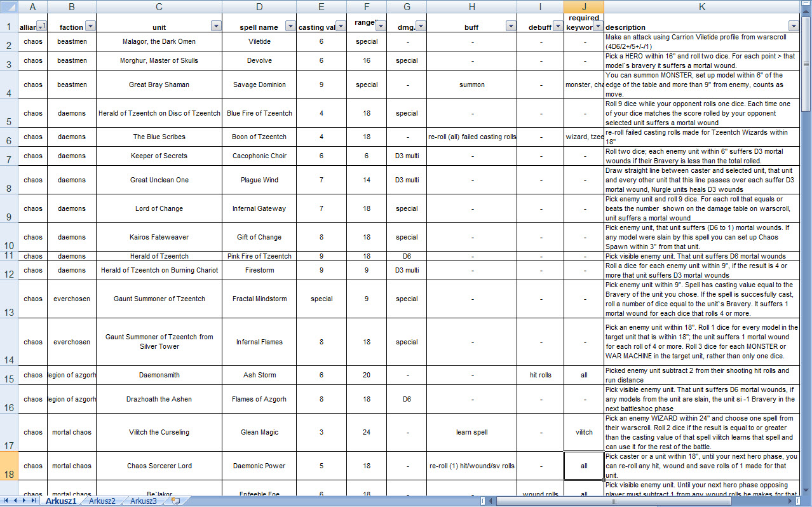This screenshot has height=507, width=812.
Task: Click the 'Firestorm' spell cell
Action: click(x=259, y=270)
